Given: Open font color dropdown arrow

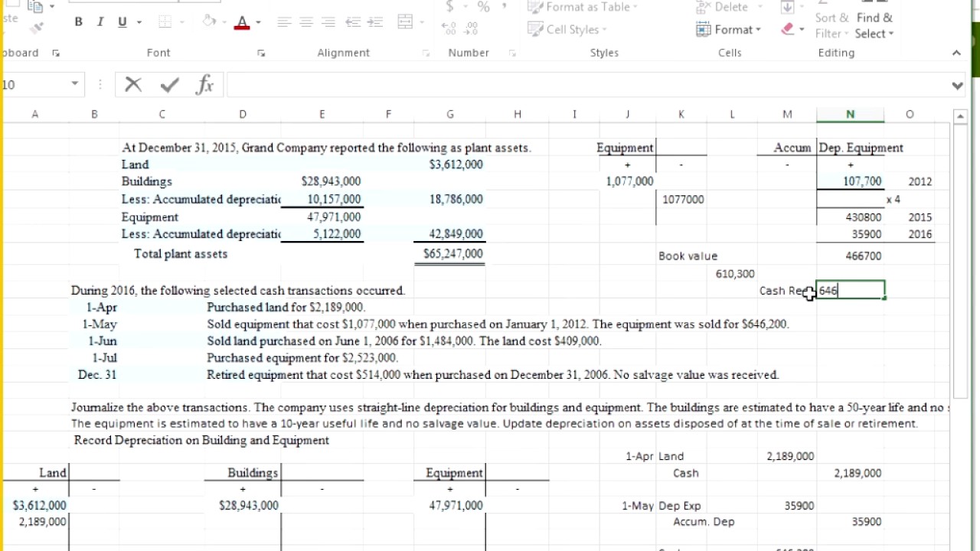Looking at the screenshot, I should pyautogui.click(x=258, y=22).
